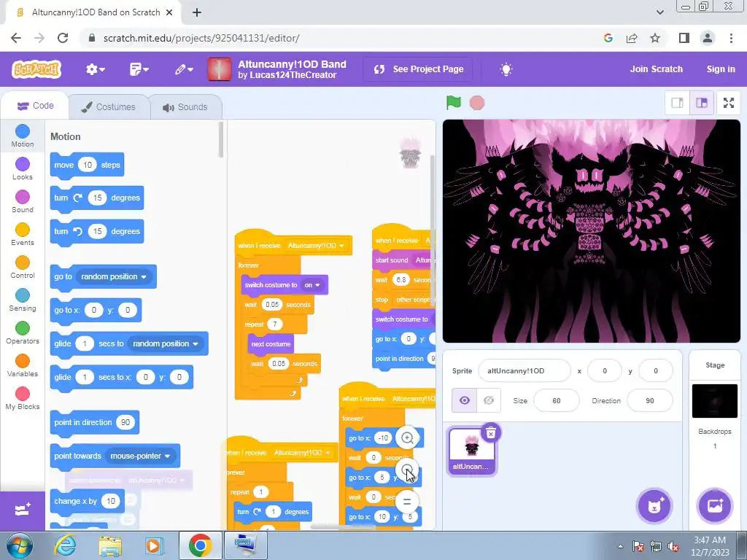Click See Project Page button
Viewport: 747px width, 560px height.
418,69
